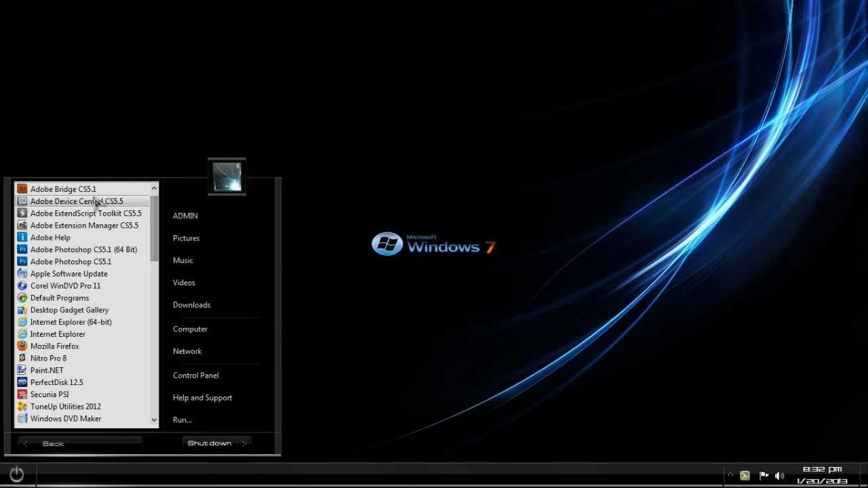Open the Nitro Pro 8 icon
868x488 pixels.
[22, 359]
